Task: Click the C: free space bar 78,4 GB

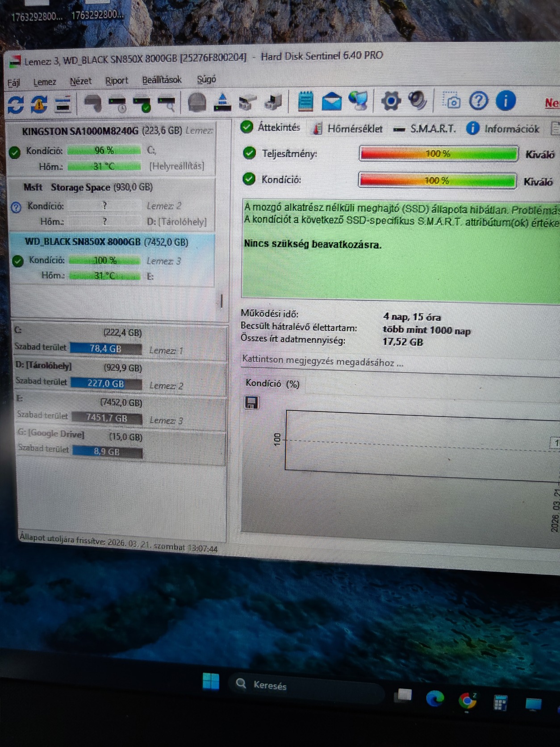Action: pos(106,349)
